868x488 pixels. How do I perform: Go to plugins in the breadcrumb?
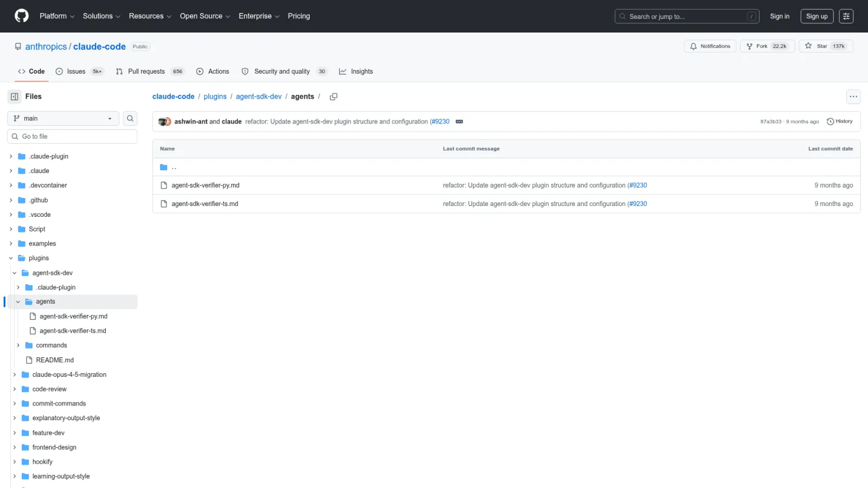tap(215, 97)
